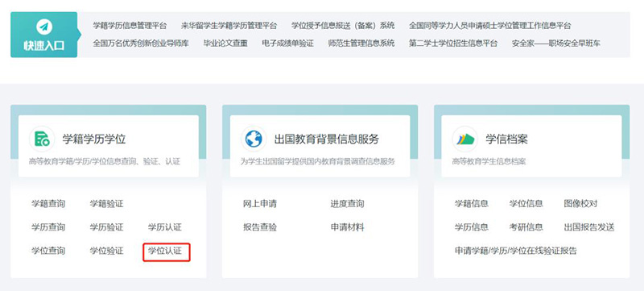Click 考研信息 link
644x291 pixels.
click(x=526, y=227)
